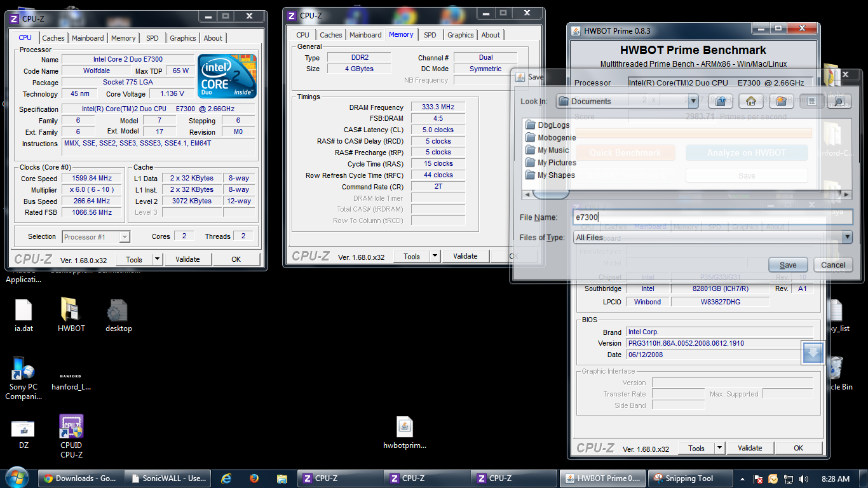The width and height of the screenshot is (868, 488).
Task: Select the 'desktop' gear file icon
Action: (x=118, y=315)
